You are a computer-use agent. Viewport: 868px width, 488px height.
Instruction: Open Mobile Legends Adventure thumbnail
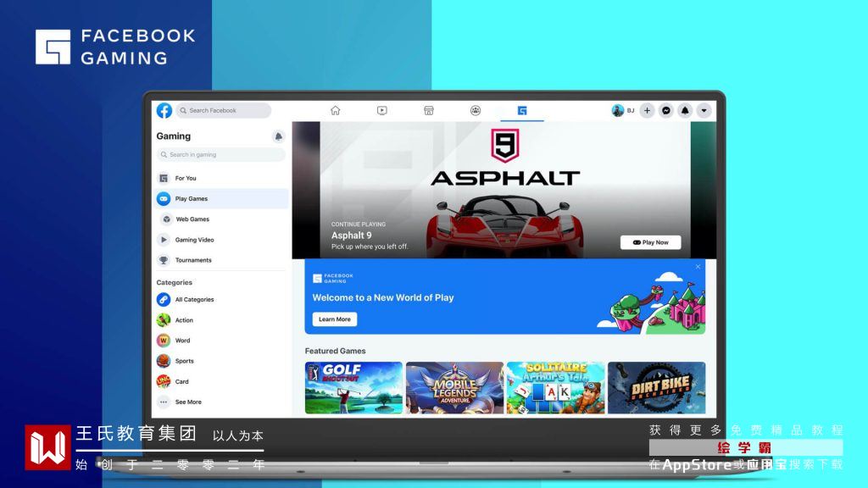tap(454, 388)
